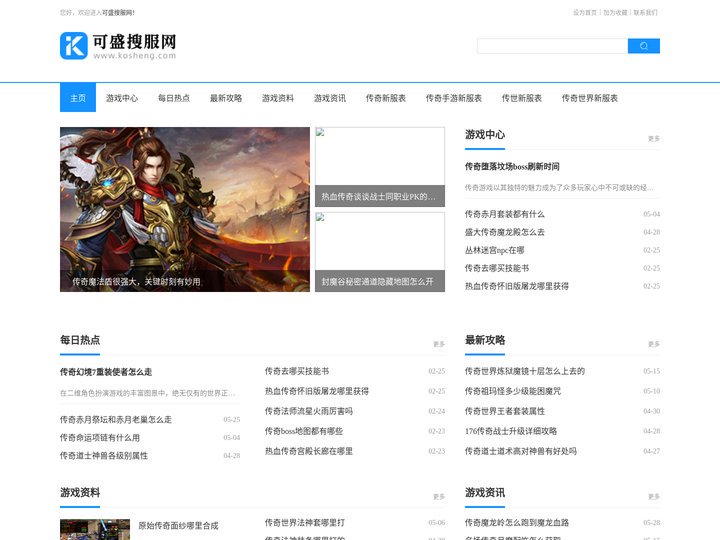Viewport: 720px width, 540px height.
Task: Open article 传奇道士道术高对神兽有好处吗
Action: click(520, 451)
